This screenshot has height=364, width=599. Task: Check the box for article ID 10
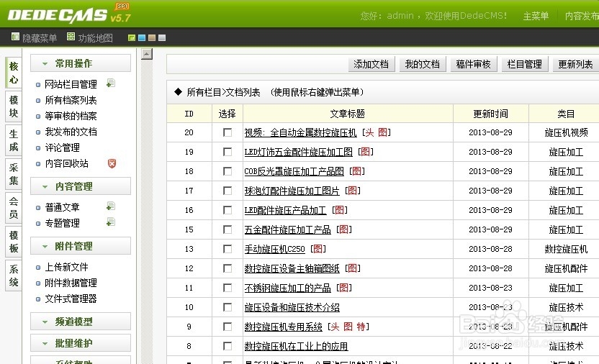(x=228, y=307)
